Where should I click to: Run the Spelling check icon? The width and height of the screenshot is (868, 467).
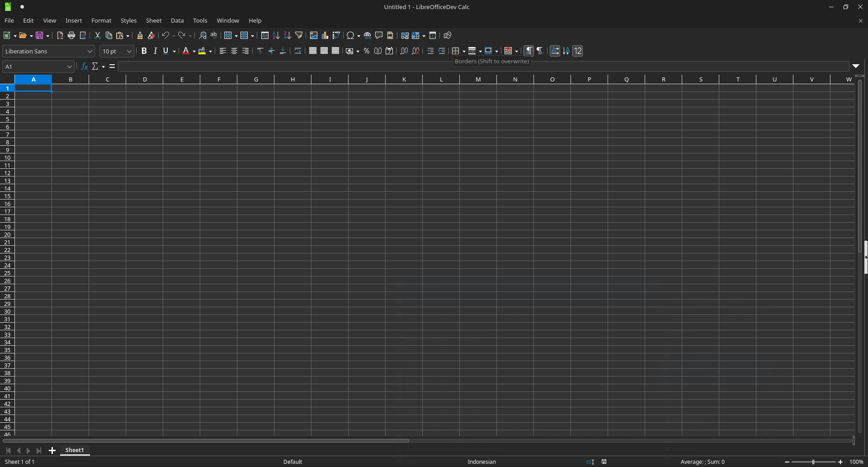[x=214, y=35]
